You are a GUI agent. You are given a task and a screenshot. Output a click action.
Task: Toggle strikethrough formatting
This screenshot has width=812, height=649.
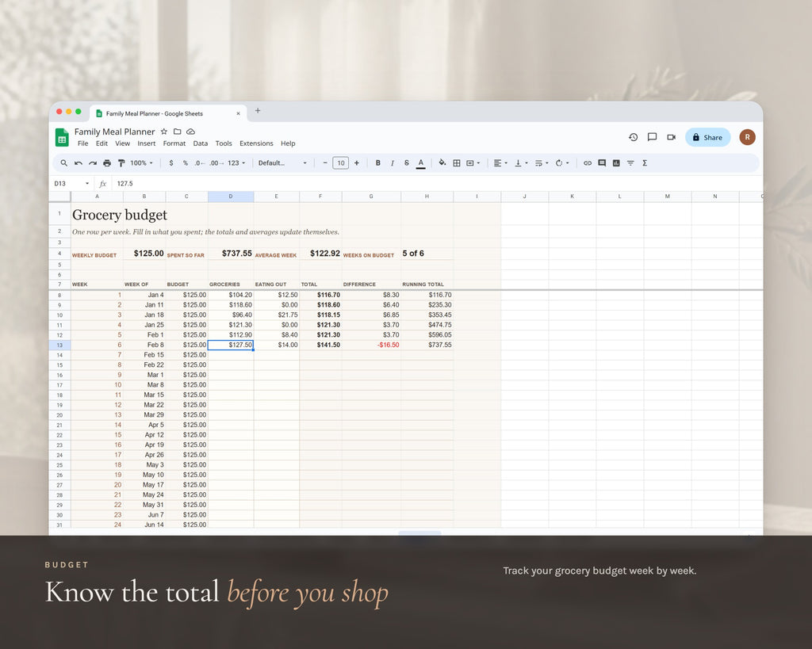(407, 163)
